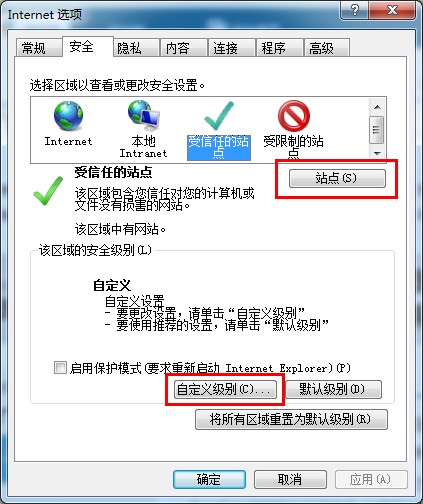Click the 默认级别(D) button

click(x=333, y=389)
